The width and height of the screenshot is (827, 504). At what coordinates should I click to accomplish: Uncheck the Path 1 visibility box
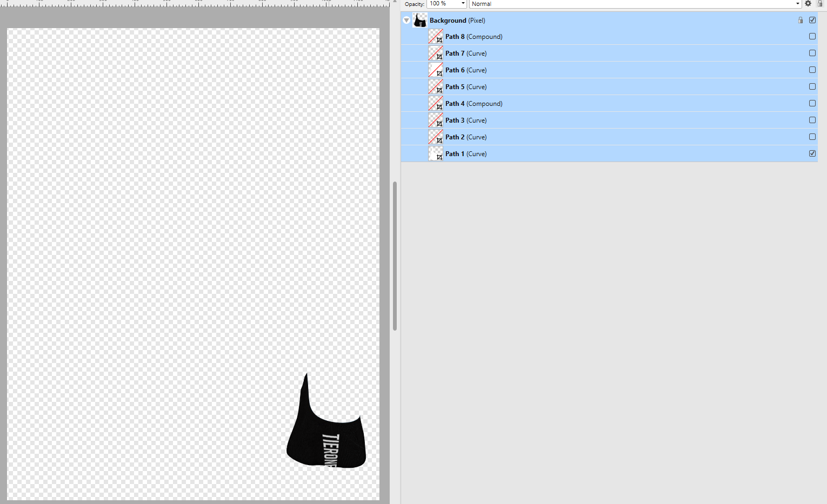pyautogui.click(x=812, y=153)
